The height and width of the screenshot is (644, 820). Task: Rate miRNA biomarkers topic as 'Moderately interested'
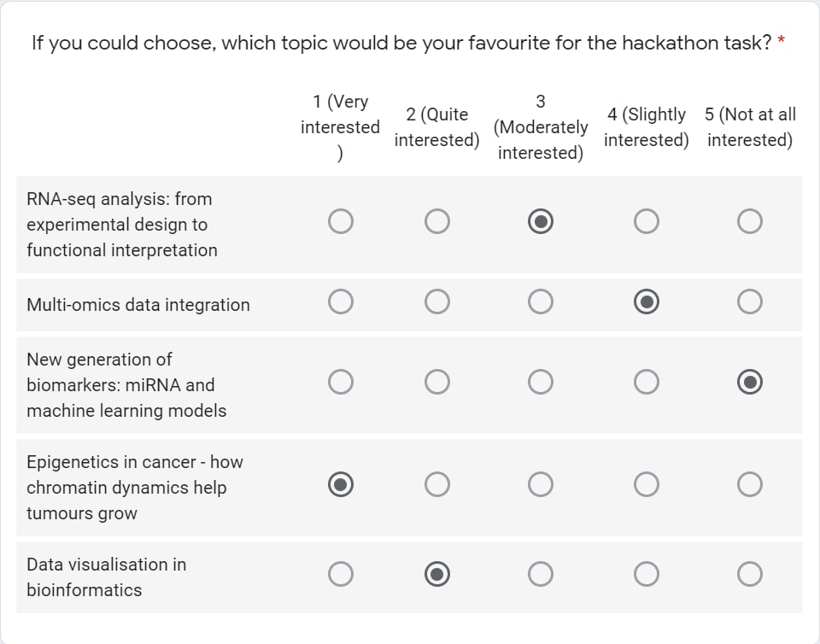tap(541, 382)
